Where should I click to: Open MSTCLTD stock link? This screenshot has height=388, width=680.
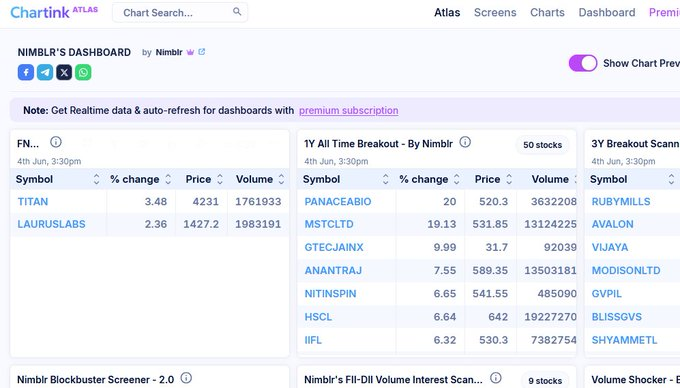[x=329, y=224]
